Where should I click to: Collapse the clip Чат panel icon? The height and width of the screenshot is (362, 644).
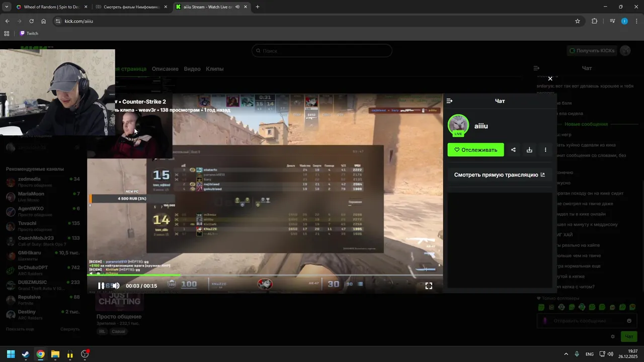pyautogui.click(x=449, y=101)
